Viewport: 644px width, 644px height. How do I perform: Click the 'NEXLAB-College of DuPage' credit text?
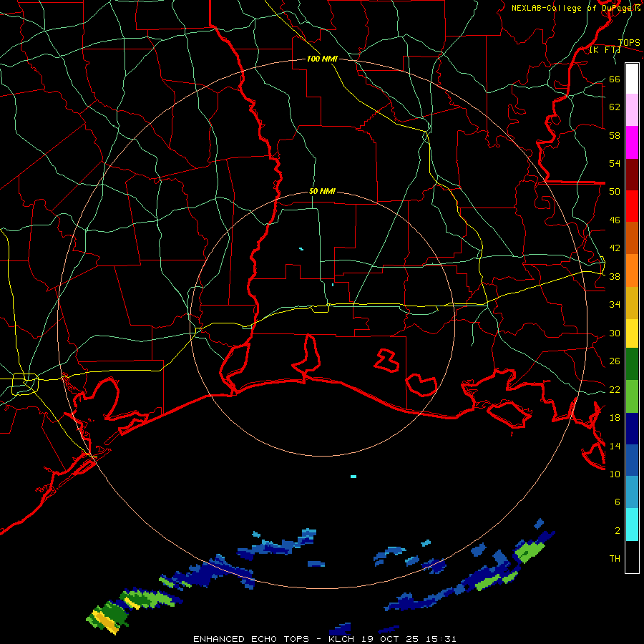tap(572, 8)
